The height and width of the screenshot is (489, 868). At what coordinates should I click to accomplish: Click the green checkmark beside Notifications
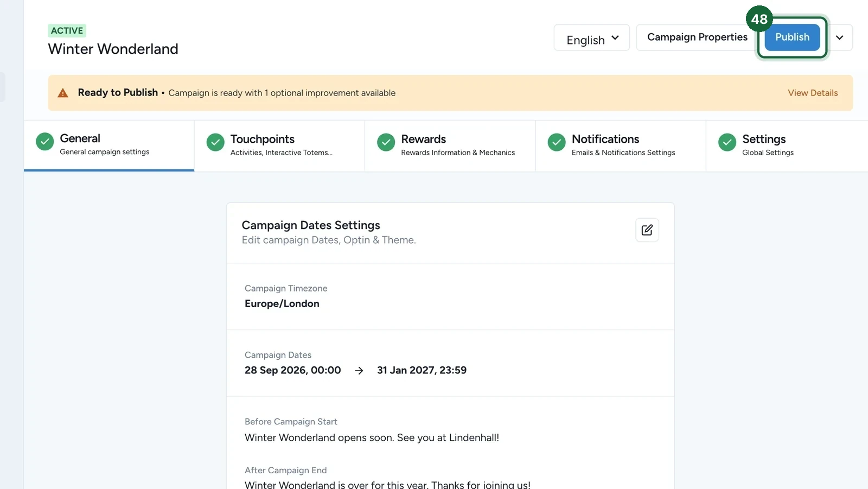[557, 142]
